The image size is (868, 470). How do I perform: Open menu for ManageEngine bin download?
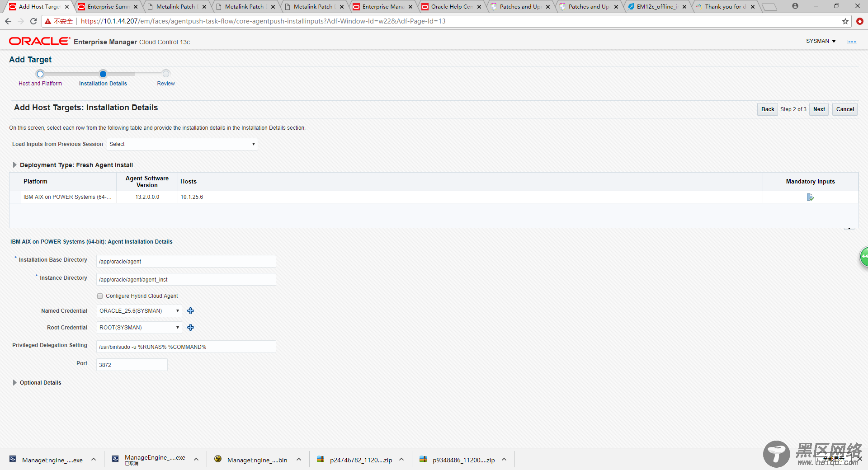[299, 460]
